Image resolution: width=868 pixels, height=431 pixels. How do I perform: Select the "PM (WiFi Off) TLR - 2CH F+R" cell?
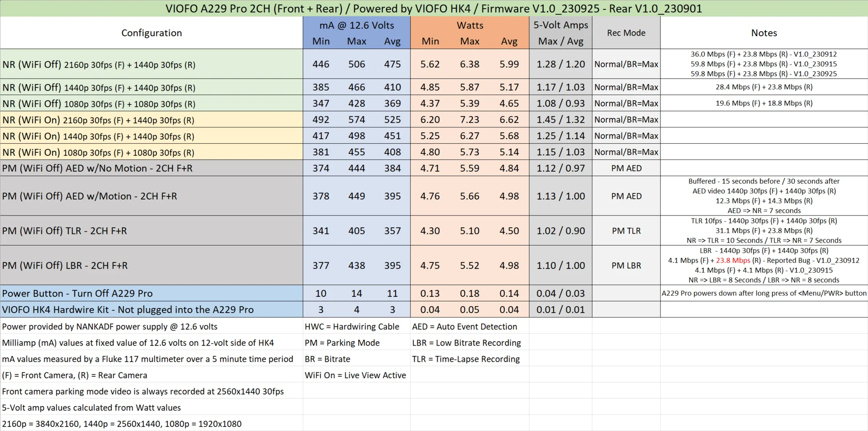point(151,231)
